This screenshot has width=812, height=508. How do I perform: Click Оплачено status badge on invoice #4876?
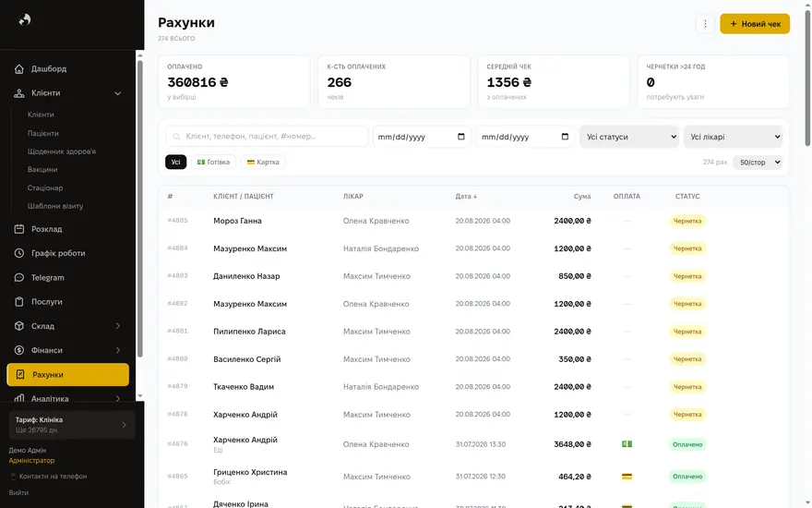tap(687, 444)
